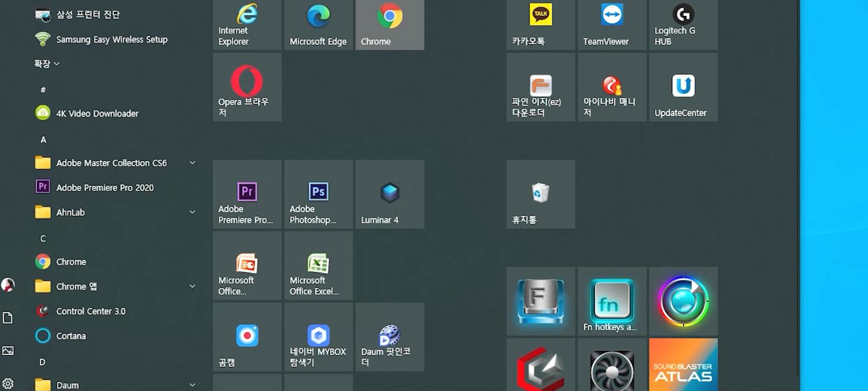Screen dimensions: 868x391
Task: Launch the 네이버 MYBOX 탐색기 tile
Action: 318,337
